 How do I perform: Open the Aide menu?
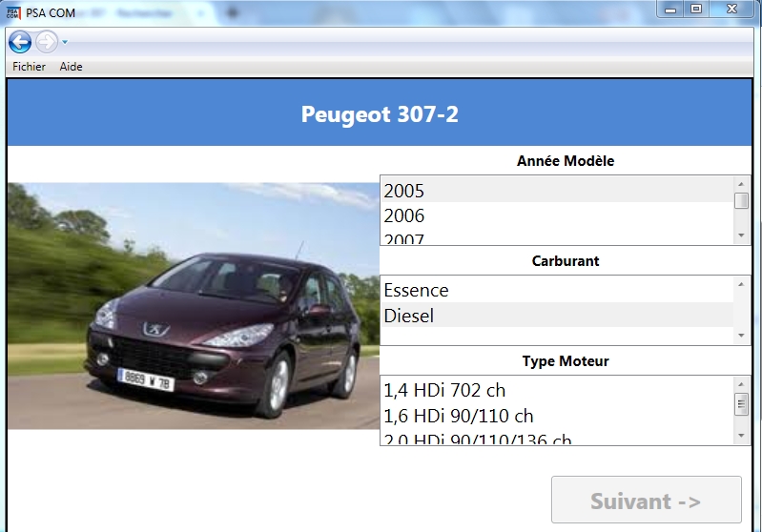(x=71, y=67)
